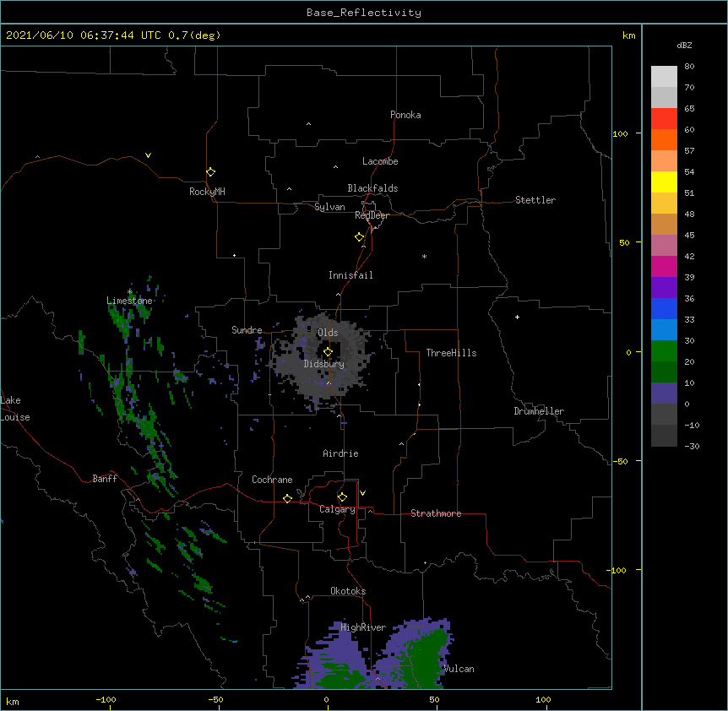Click the 80 value on the dBZ legend

pos(689,67)
